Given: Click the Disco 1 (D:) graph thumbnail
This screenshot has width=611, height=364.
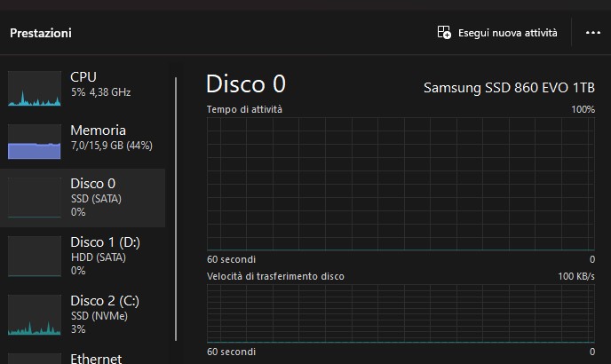Looking at the screenshot, I should pyautogui.click(x=35, y=257).
